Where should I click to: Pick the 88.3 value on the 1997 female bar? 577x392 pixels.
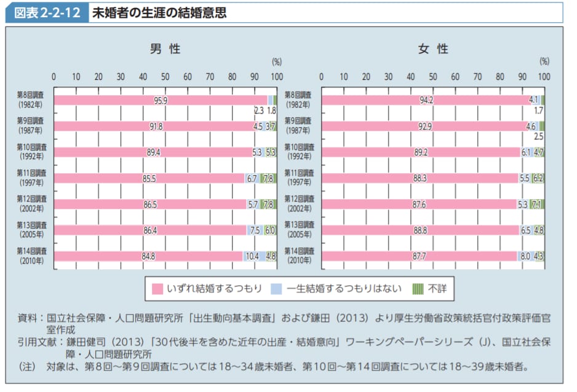tap(420, 178)
